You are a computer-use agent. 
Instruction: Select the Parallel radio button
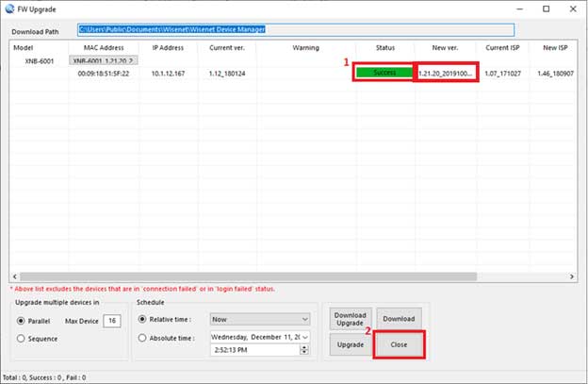pyautogui.click(x=21, y=320)
